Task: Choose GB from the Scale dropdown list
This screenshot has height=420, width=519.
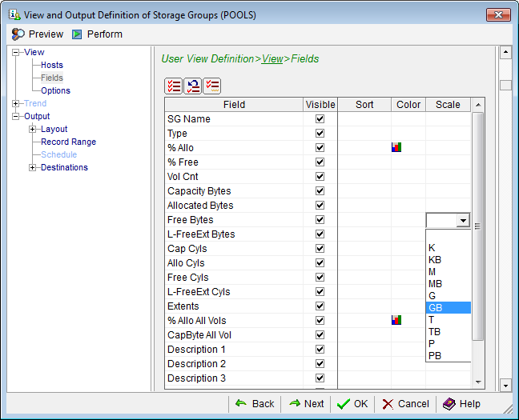Action: 448,308
